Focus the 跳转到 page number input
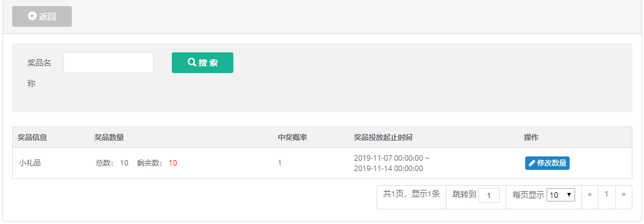644x224 pixels. pyautogui.click(x=489, y=195)
